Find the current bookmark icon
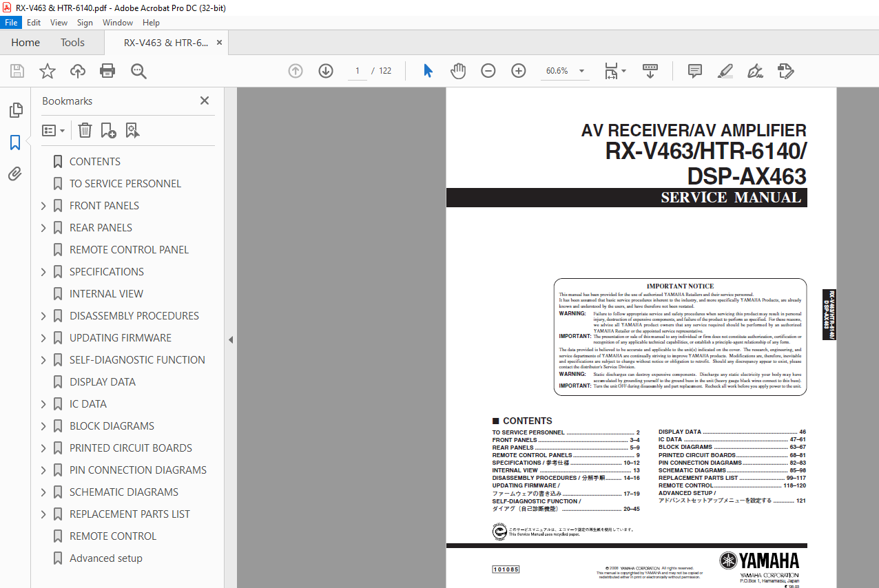The width and height of the screenshot is (879, 588). (x=133, y=130)
